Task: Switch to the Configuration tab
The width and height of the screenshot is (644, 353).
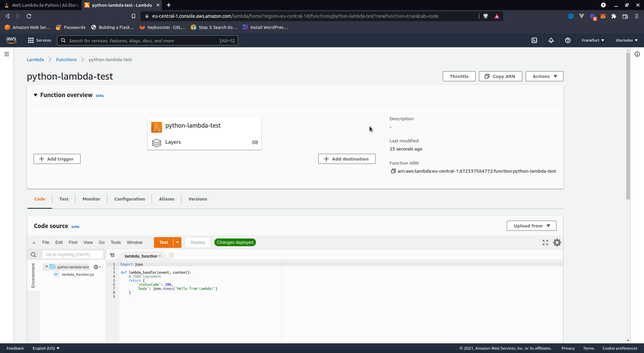Action: [129, 199]
